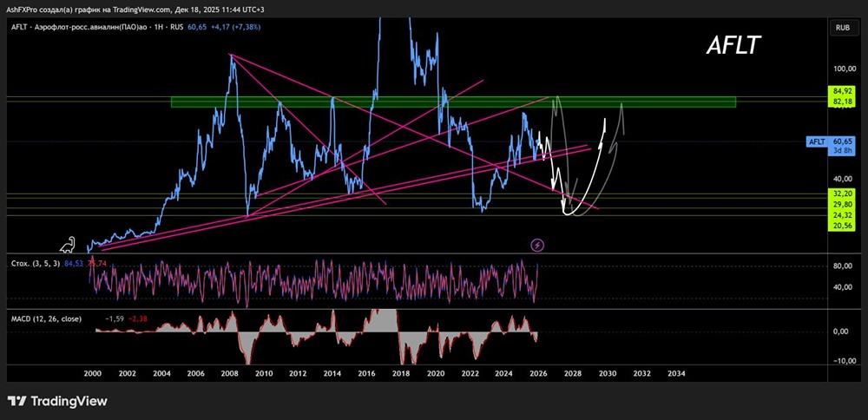Click the 2000 year label on time axis

93,373
